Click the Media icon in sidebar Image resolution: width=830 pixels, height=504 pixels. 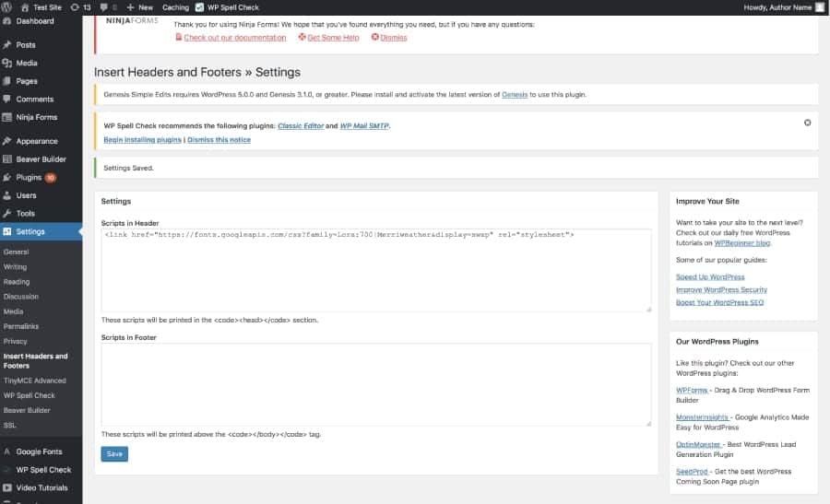point(7,63)
